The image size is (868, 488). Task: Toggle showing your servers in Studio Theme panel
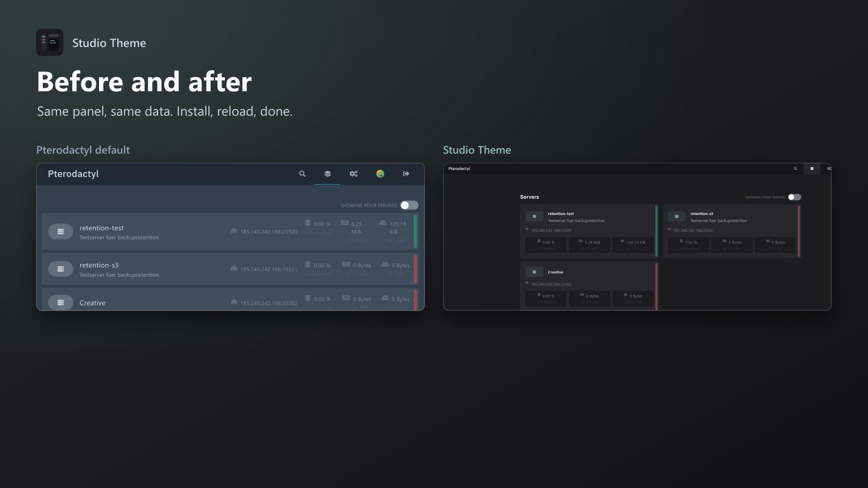(794, 197)
